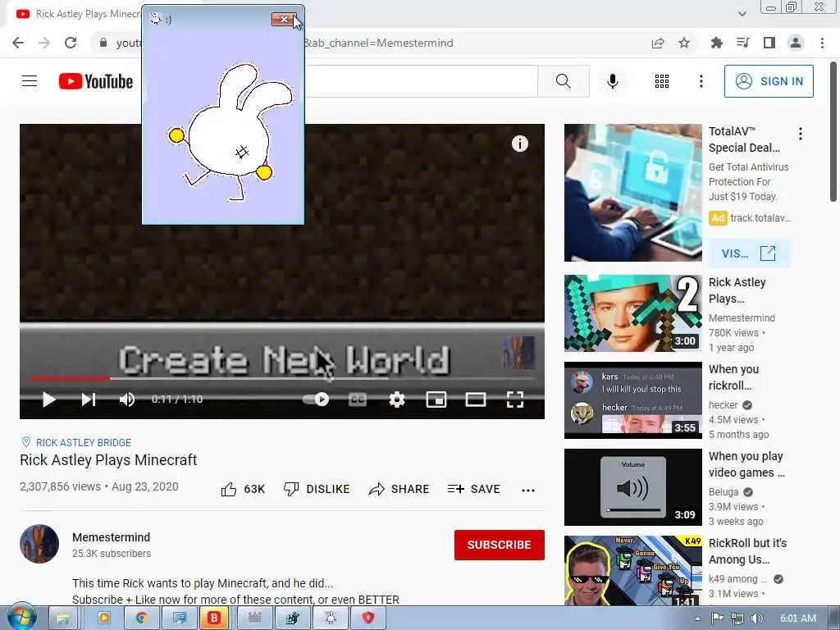Bookmark this page with the star
The height and width of the screenshot is (630, 840).
pos(684,43)
